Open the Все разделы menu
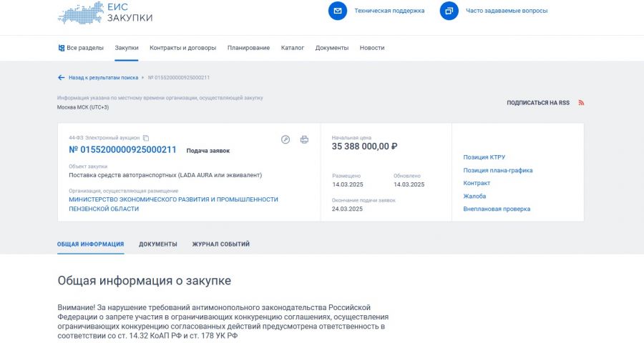644x343 pixels. [80, 48]
